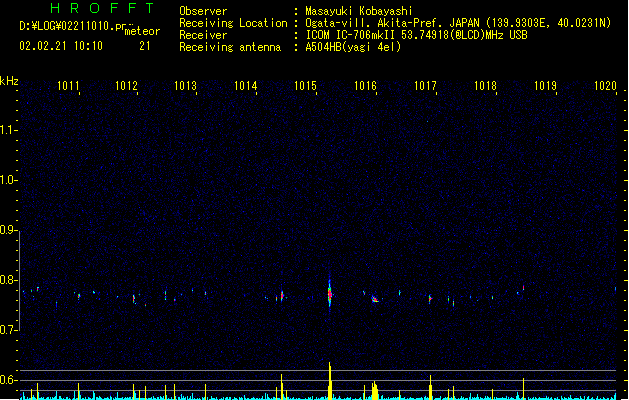Click the 0.6 kHz frequency label
This screenshot has width=629, height=400.
pyautogui.click(x=8, y=380)
